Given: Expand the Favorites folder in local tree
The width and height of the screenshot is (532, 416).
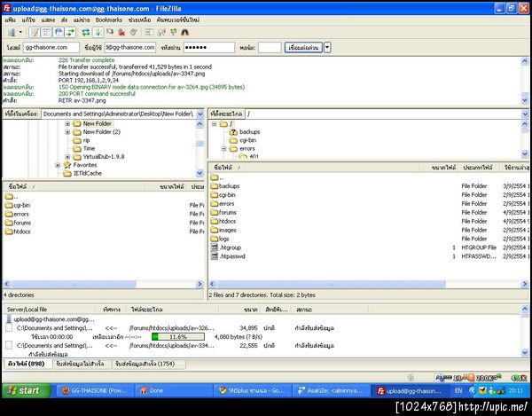Looking at the screenshot, I should (58, 165).
